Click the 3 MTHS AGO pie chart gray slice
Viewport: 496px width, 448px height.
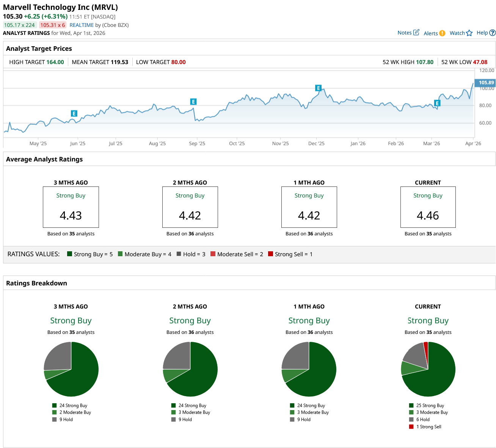tap(58, 356)
